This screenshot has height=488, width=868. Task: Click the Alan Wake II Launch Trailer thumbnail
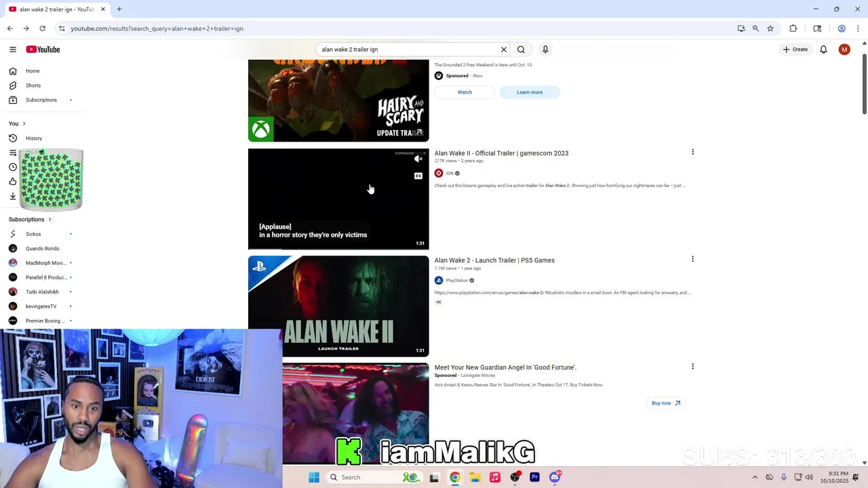tap(338, 306)
